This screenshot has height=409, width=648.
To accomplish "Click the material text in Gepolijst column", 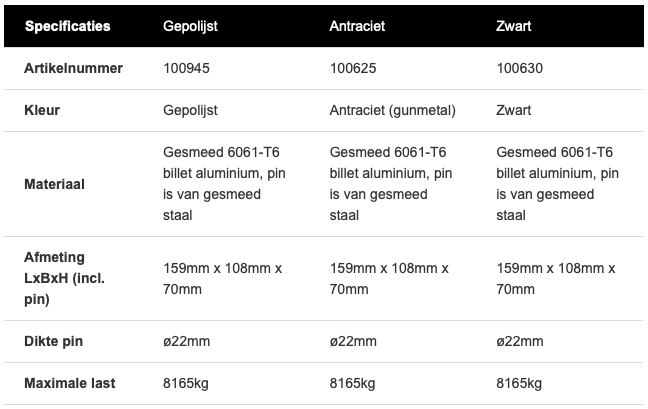I will click(220, 183).
